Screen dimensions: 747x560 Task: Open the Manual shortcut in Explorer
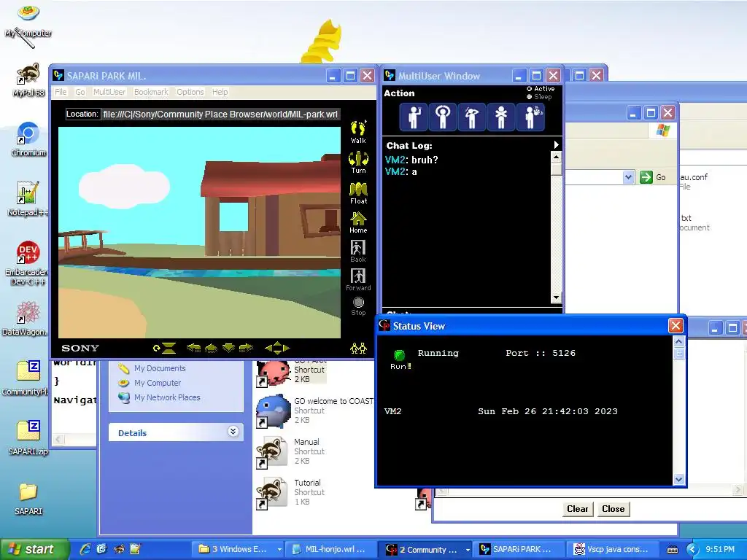pos(290,451)
